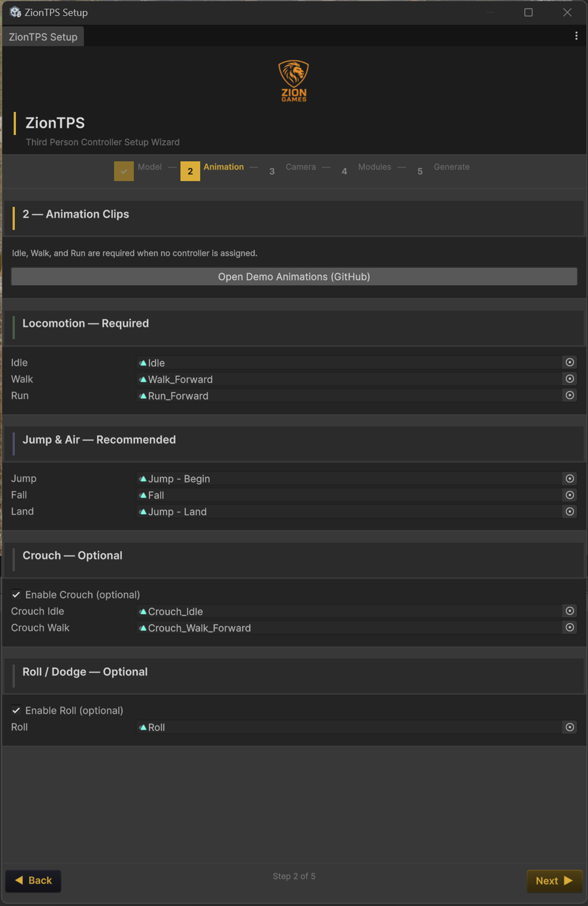The width and height of the screenshot is (588, 906).
Task: Click the 'Step 2 of 5' text
Action: (294, 876)
